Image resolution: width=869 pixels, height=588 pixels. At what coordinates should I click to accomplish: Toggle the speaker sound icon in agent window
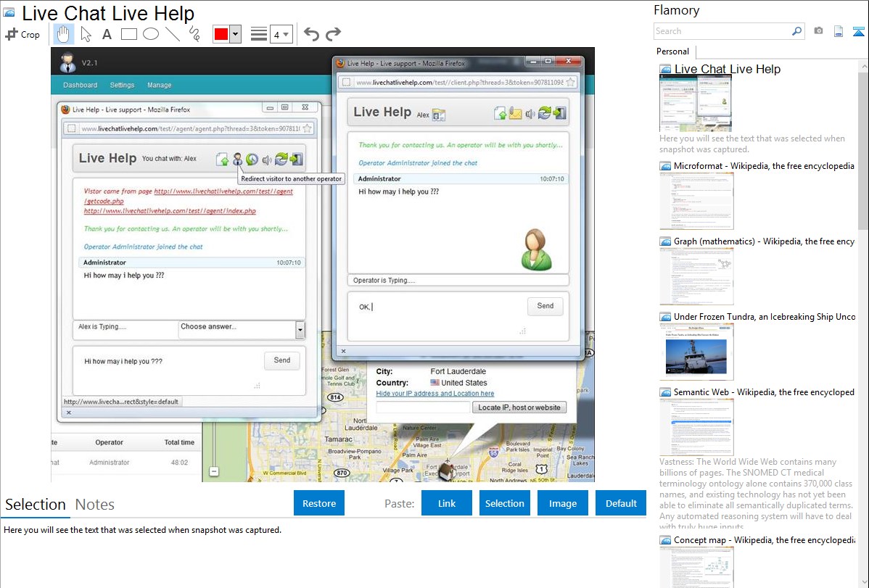(x=267, y=160)
